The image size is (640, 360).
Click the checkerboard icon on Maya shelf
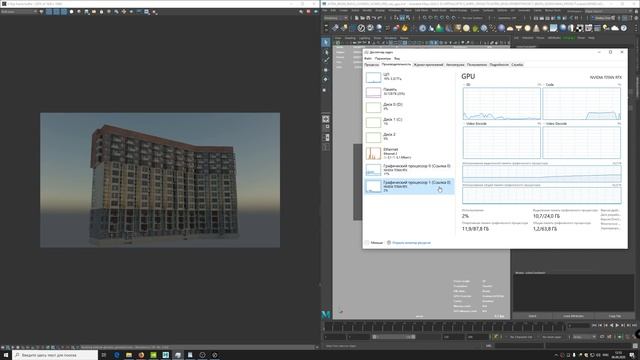(x=580, y=28)
